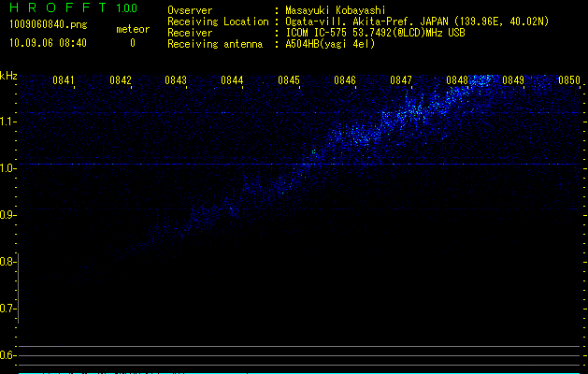Click the 0841 time marker
The width and height of the screenshot is (588, 374).
(64, 80)
